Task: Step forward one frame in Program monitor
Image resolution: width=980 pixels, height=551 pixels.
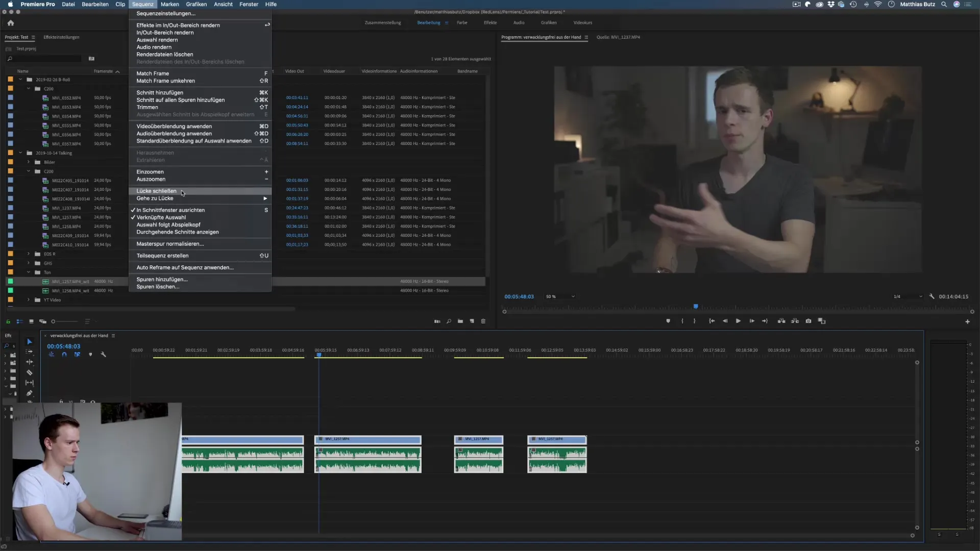Action: [x=751, y=321]
